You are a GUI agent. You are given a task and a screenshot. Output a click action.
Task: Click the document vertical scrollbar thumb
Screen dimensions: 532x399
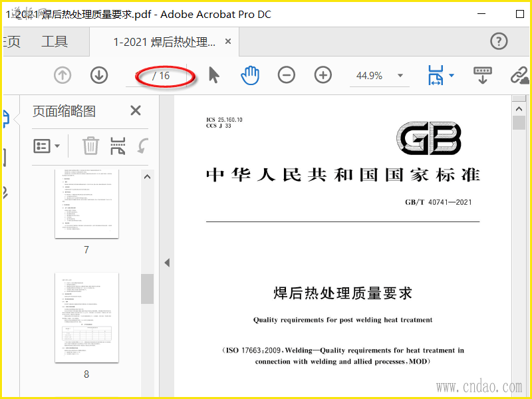point(519,122)
